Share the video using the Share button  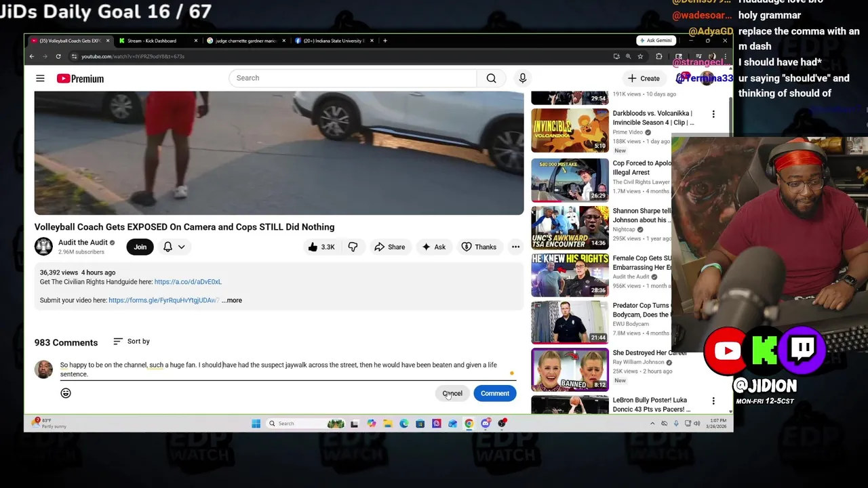coord(389,247)
